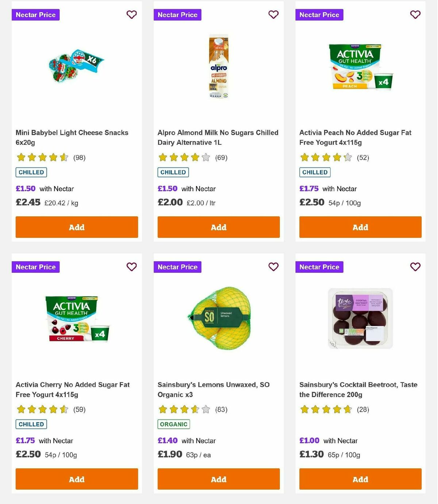Image resolution: width=438 pixels, height=504 pixels.
Task: Favourite the Alpro Almond Milk product
Action: (273, 15)
